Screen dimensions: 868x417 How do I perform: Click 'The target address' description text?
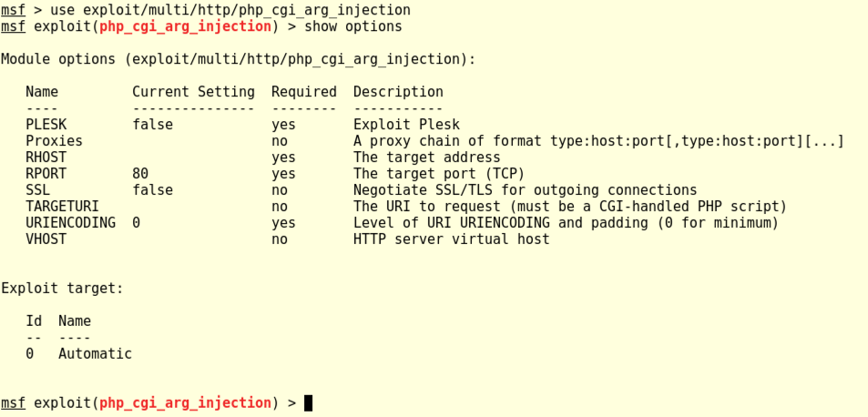click(426, 158)
